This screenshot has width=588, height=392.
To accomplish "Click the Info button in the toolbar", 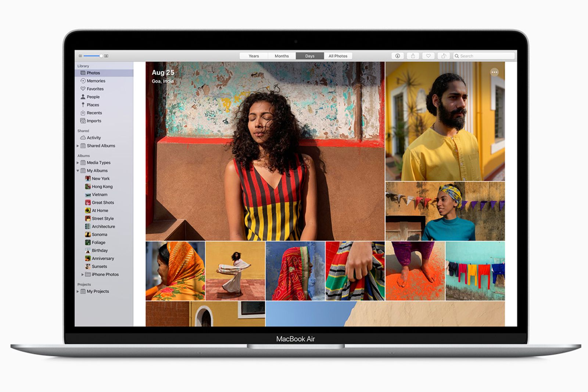I will [397, 56].
